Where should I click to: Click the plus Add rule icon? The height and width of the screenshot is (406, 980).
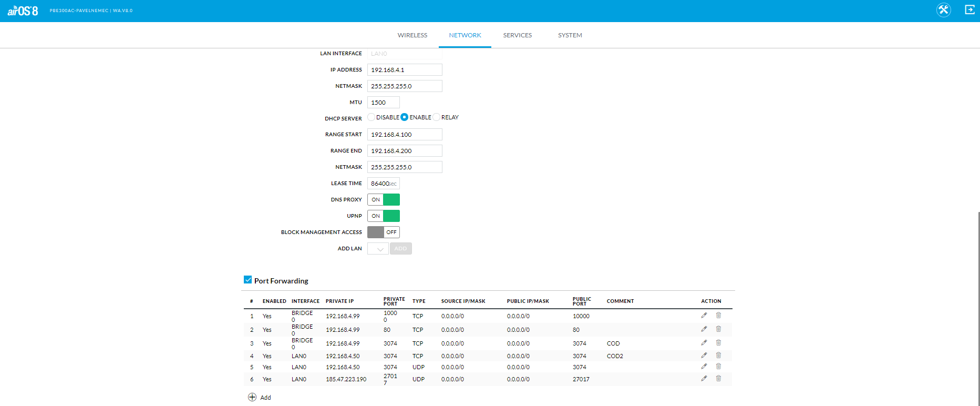(252, 397)
